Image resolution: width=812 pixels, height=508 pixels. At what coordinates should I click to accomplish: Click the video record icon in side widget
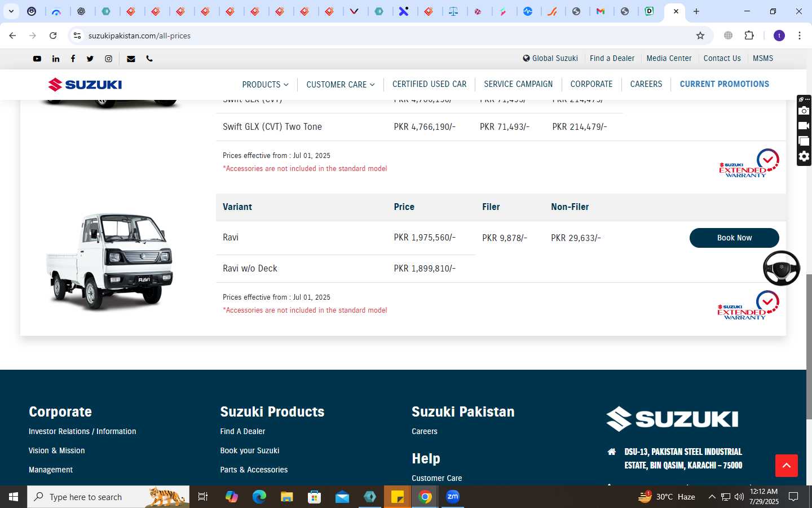tap(804, 126)
